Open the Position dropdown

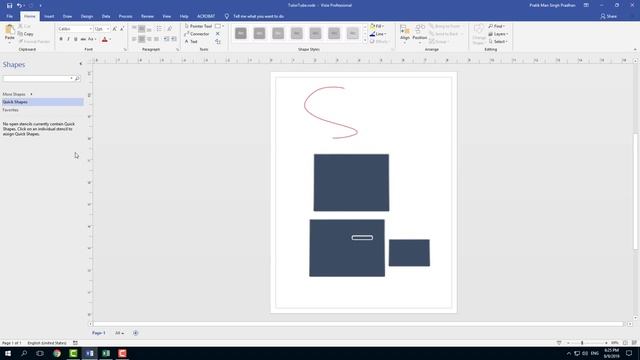(420, 33)
